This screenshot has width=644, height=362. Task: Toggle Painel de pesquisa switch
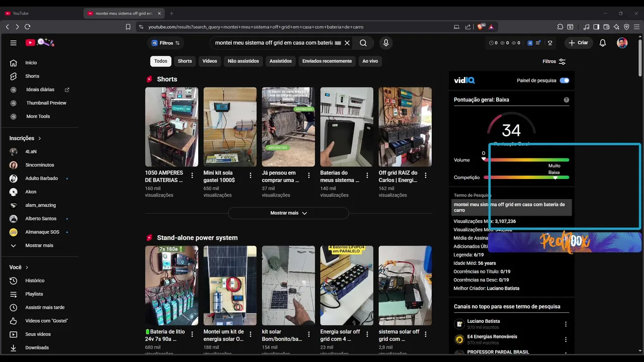(x=565, y=80)
